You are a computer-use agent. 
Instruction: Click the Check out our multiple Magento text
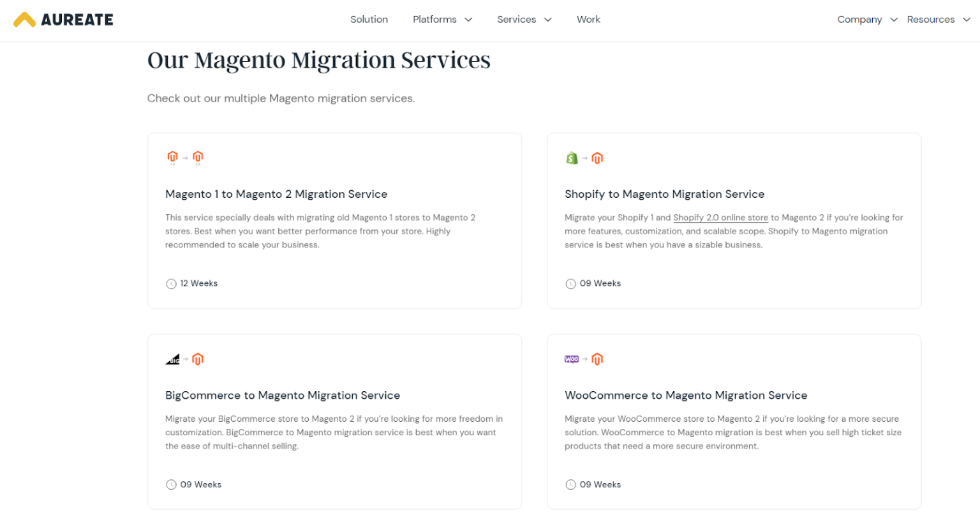click(x=281, y=98)
